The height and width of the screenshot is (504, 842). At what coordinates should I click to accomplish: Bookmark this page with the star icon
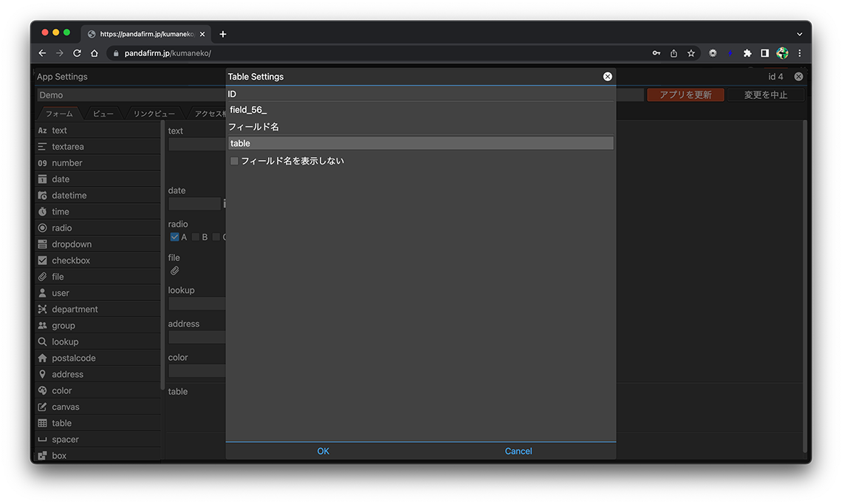(x=691, y=53)
